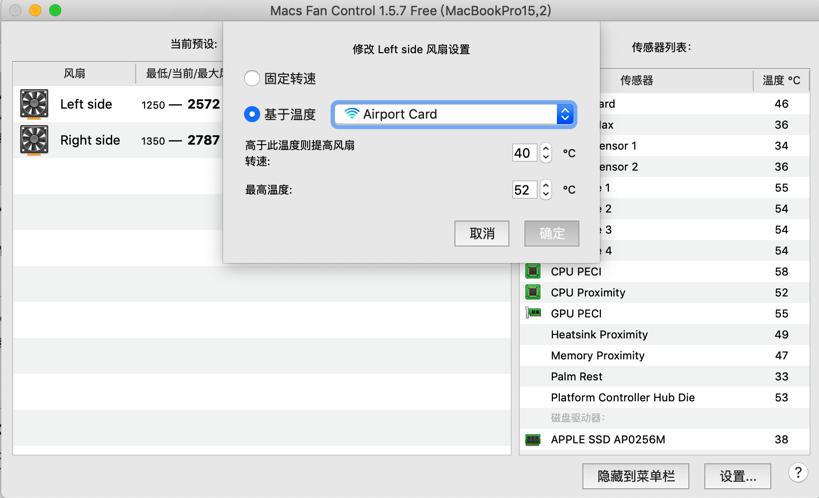The height and width of the screenshot is (498, 819).
Task: Select the 基于温度 radio button
Action: click(252, 114)
